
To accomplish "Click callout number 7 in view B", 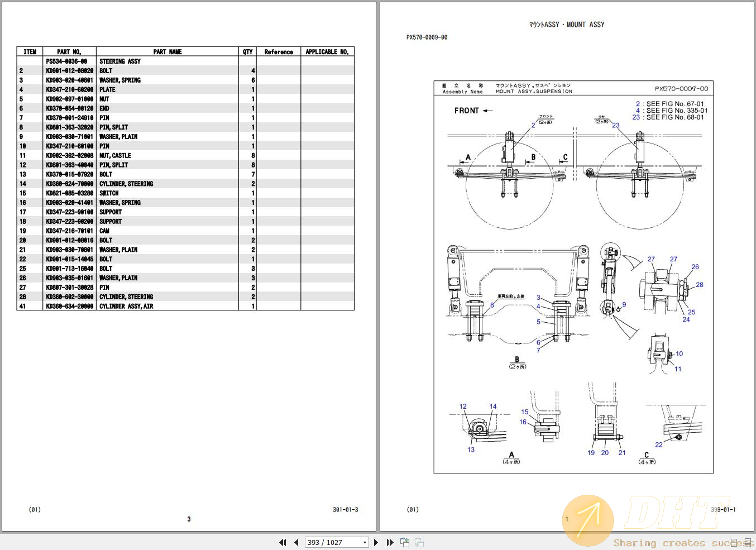I will (x=538, y=350).
